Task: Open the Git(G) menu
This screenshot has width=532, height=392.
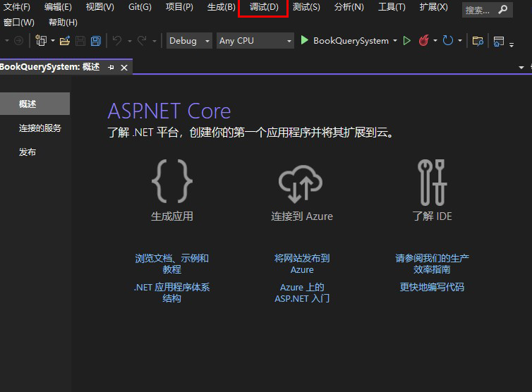Action: [x=140, y=7]
